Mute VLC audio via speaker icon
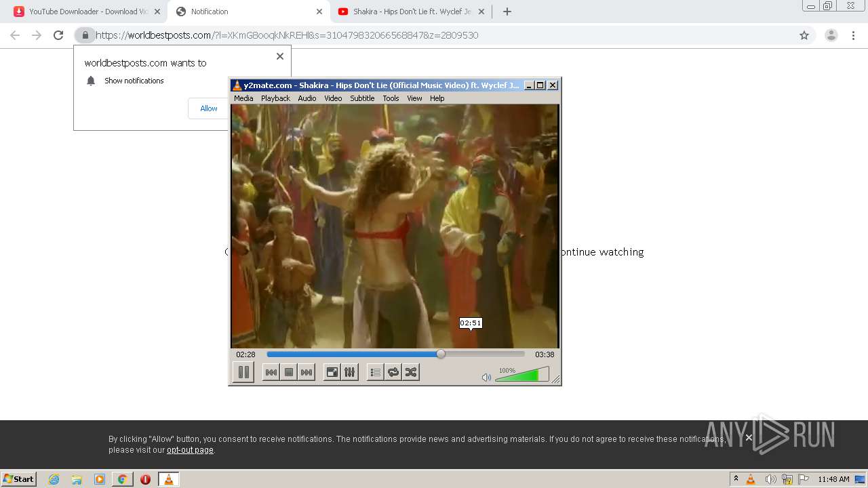 point(486,378)
